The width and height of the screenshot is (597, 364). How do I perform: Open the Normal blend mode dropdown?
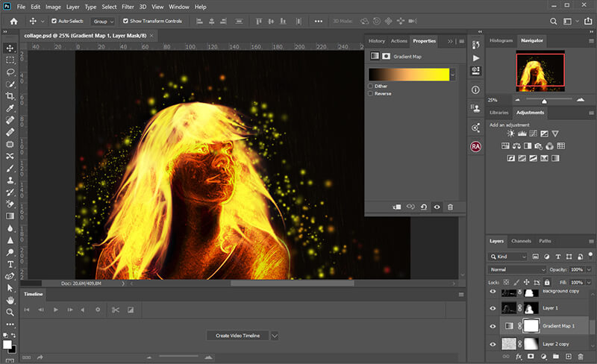(517, 269)
